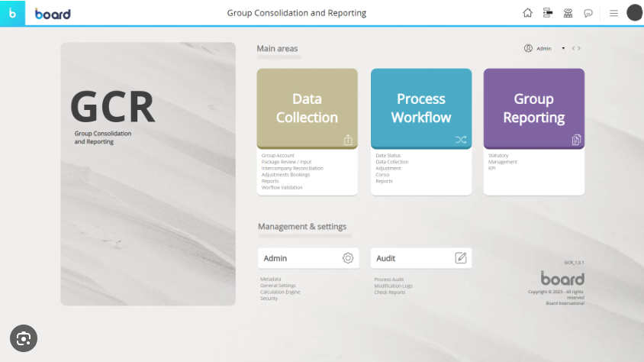Select 'General Settings' under Admin
The width and height of the screenshot is (644, 362).
click(x=278, y=286)
